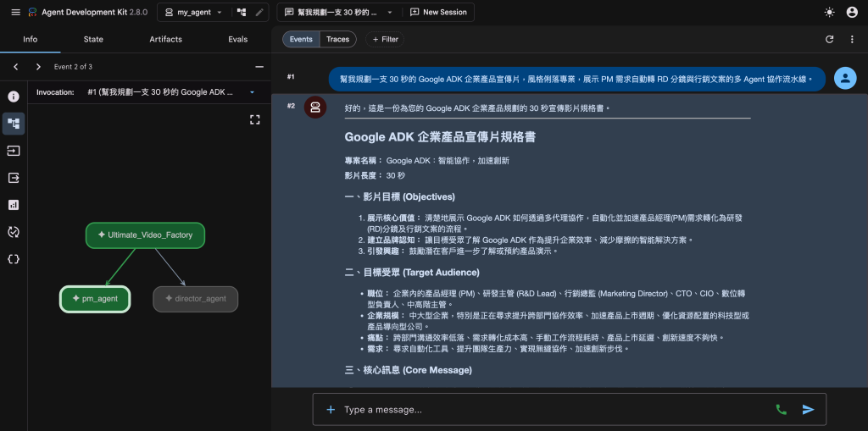The width and height of the screenshot is (868, 431).
Task: Open the agent graph icon beside my_agent
Action: tap(242, 12)
